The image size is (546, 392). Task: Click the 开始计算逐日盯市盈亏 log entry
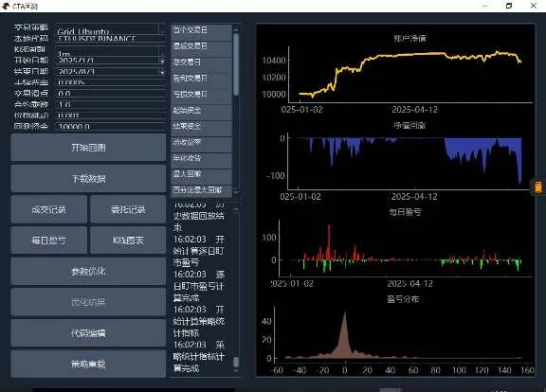pyautogui.click(x=199, y=251)
